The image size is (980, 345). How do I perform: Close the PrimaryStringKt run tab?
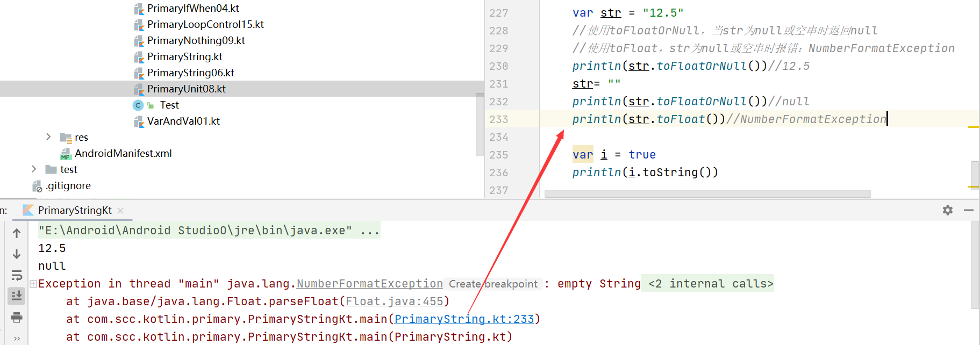coord(120,211)
